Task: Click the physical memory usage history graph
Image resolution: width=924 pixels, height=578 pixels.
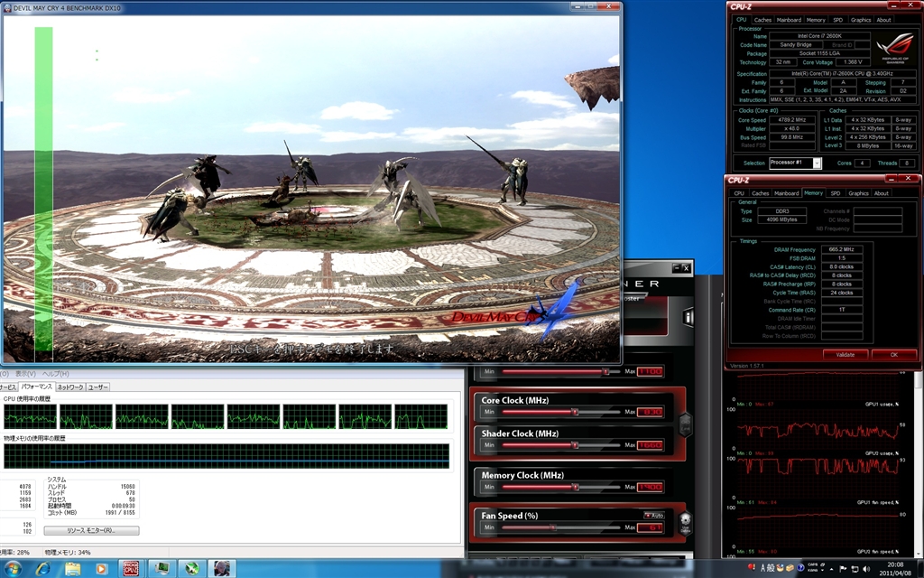Action: 226,456
